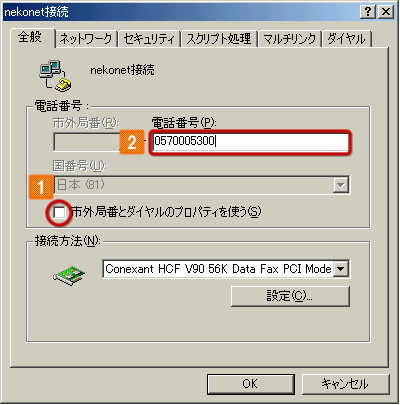Image resolution: width=400 pixels, height=405 pixels.
Task: Click the green modem card icon
Action: pos(69,275)
